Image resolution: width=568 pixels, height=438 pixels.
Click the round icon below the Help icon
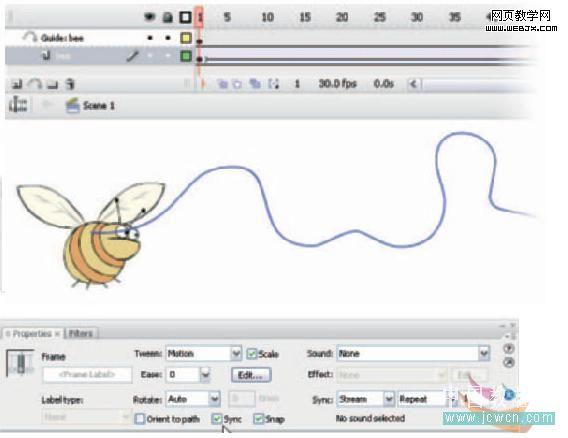tap(509, 363)
